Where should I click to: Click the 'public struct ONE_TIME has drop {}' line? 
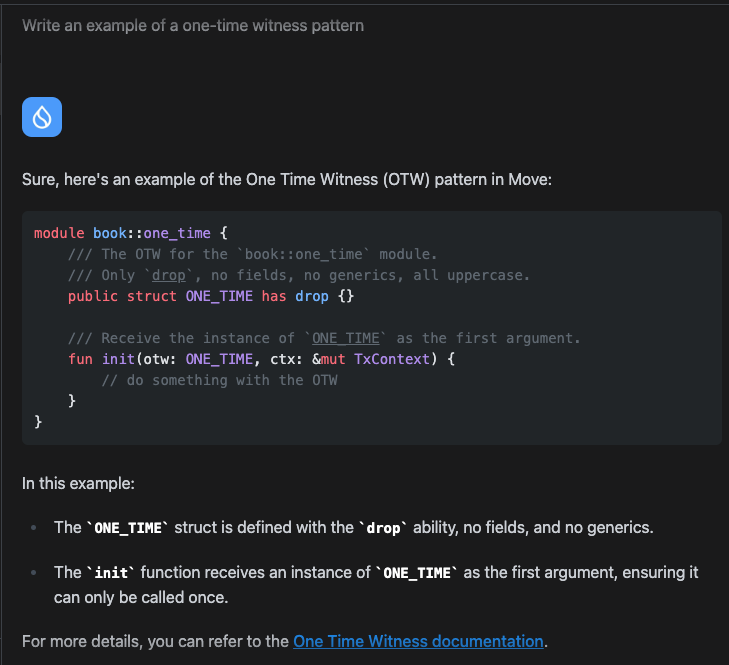(x=211, y=296)
